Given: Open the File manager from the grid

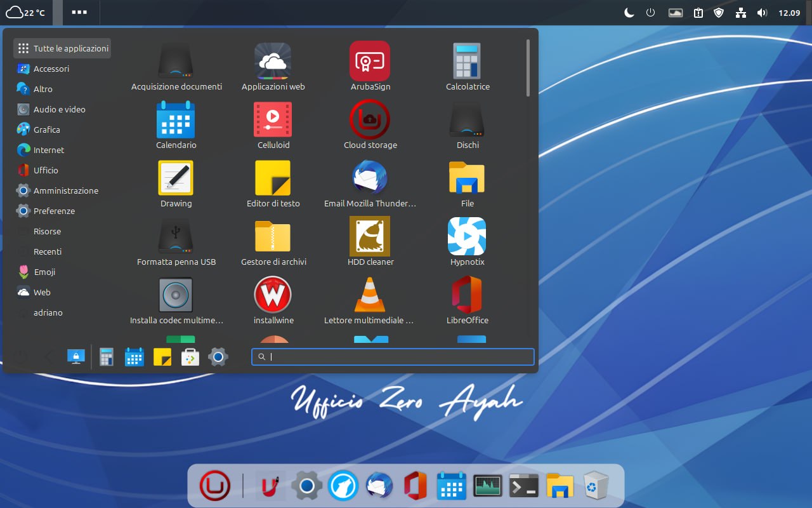Looking at the screenshot, I should [x=468, y=184].
